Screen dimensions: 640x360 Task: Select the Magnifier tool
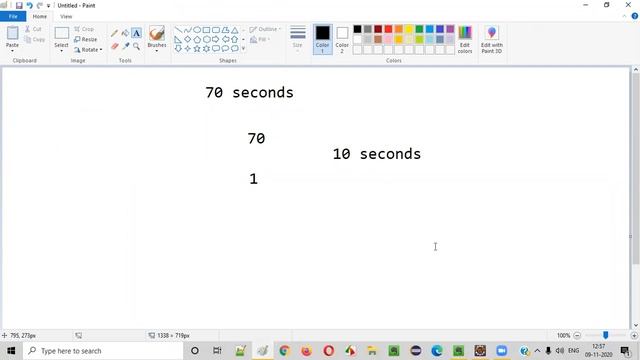pos(136,46)
